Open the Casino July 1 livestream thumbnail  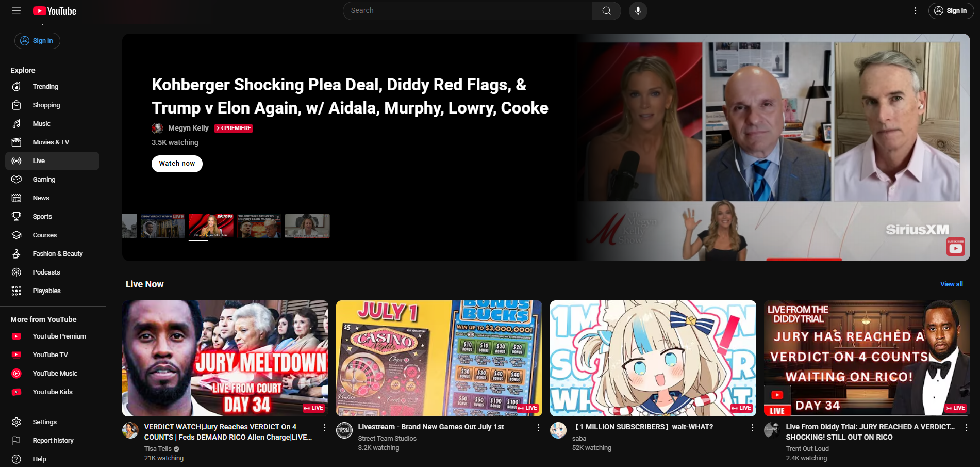tap(439, 358)
